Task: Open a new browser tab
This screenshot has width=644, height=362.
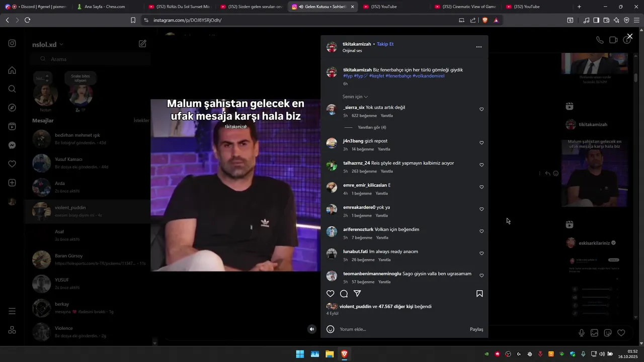Action: 579,7
